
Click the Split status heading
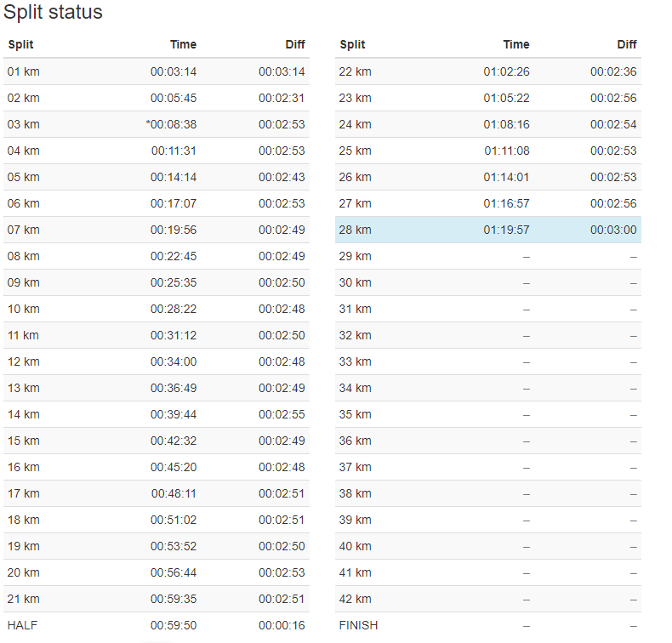click(x=53, y=12)
